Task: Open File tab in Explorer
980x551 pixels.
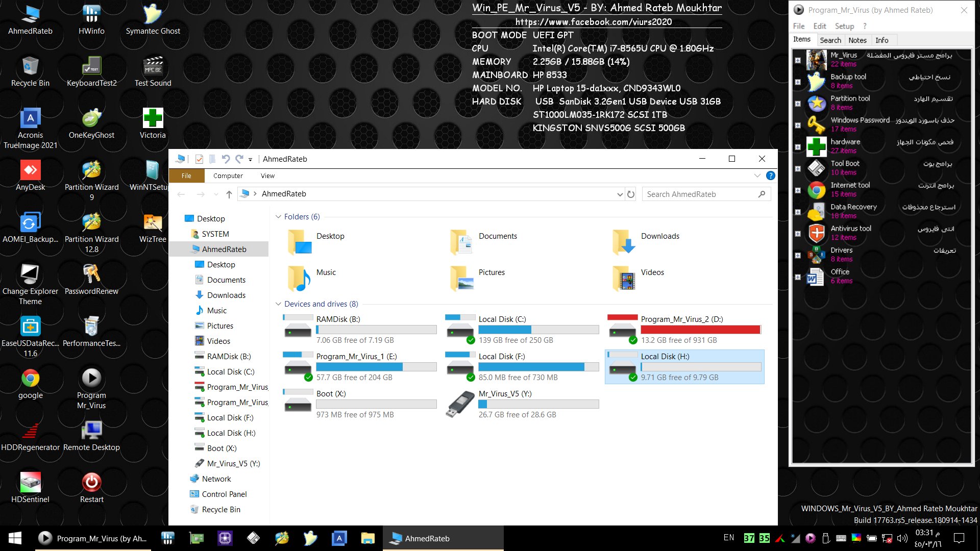Action: coord(186,176)
